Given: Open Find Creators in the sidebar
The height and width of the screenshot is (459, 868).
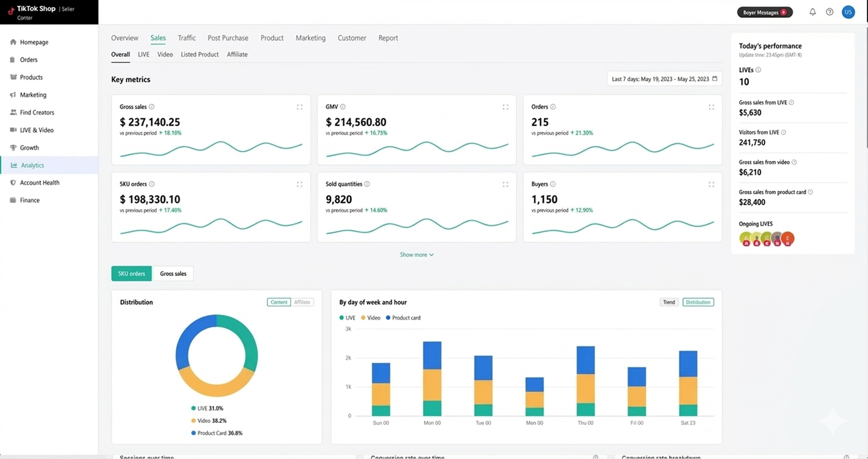Looking at the screenshot, I should (37, 112).
